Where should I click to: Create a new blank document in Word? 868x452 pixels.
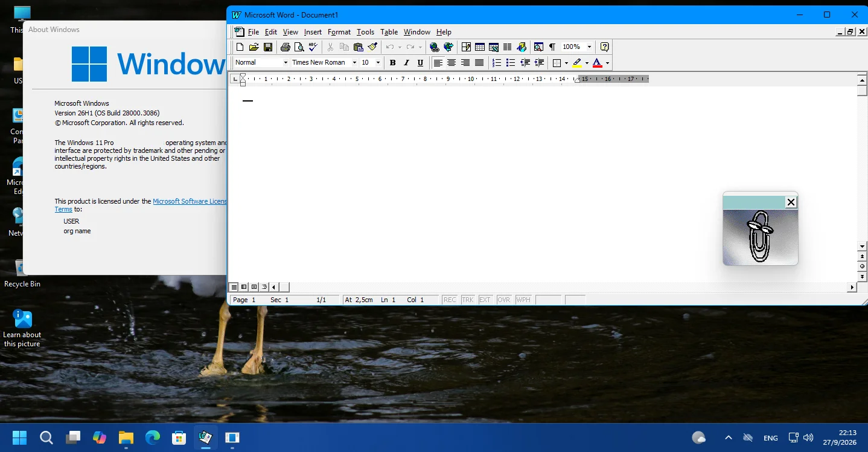[x=240, y=47]
